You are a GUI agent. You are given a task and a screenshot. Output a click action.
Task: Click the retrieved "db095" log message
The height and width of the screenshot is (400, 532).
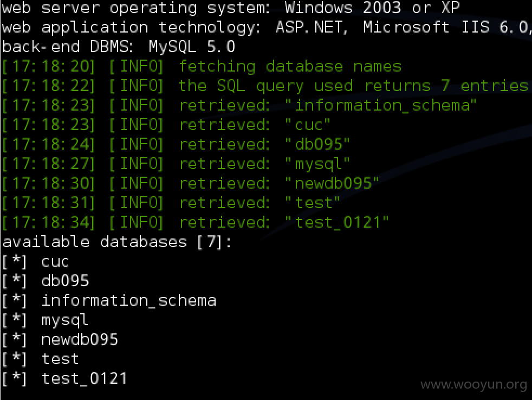[x=176, y=144]
